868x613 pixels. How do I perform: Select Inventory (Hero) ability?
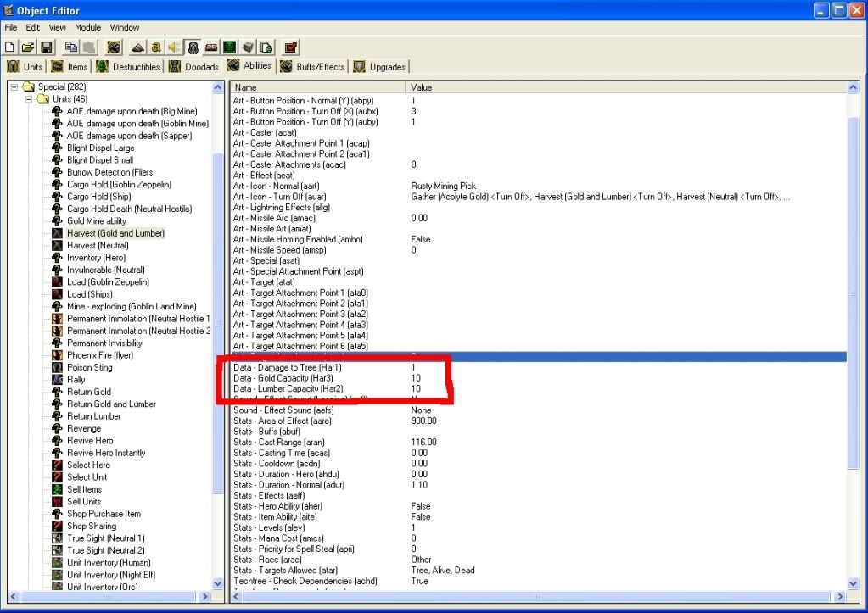97,257
